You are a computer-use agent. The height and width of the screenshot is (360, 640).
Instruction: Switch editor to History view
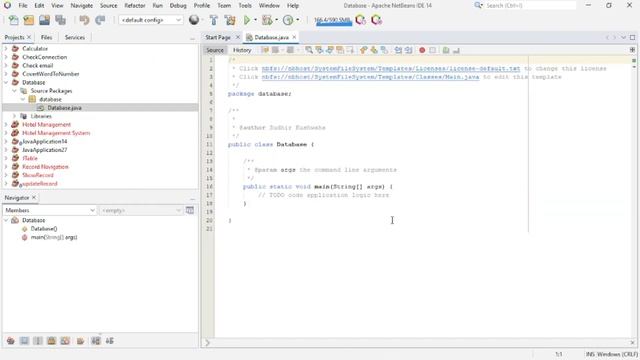pos(242,50)
